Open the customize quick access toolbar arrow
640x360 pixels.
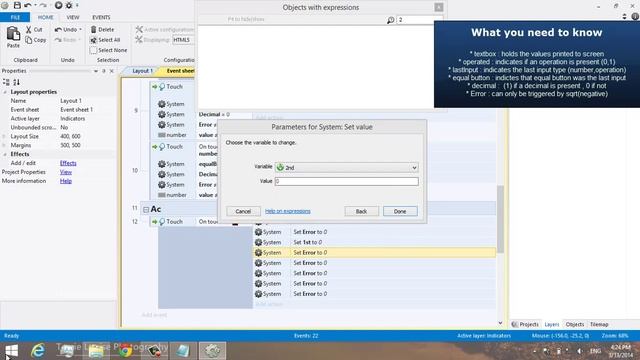click(x=77, y=5)
